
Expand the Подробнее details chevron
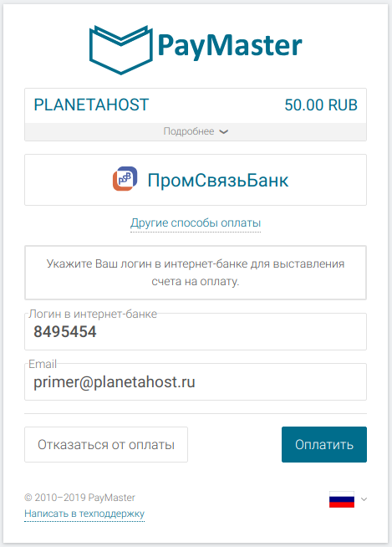click(223, 131)
